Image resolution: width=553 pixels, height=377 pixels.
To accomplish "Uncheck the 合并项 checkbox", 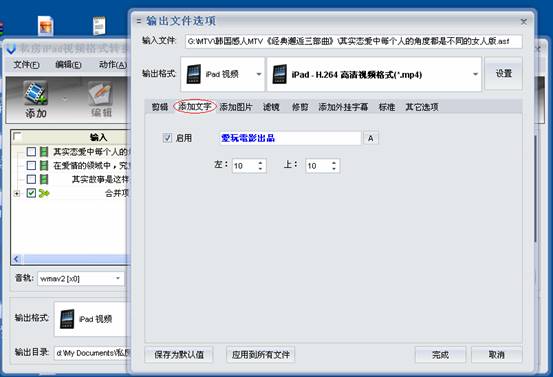I will pos(31,193).
